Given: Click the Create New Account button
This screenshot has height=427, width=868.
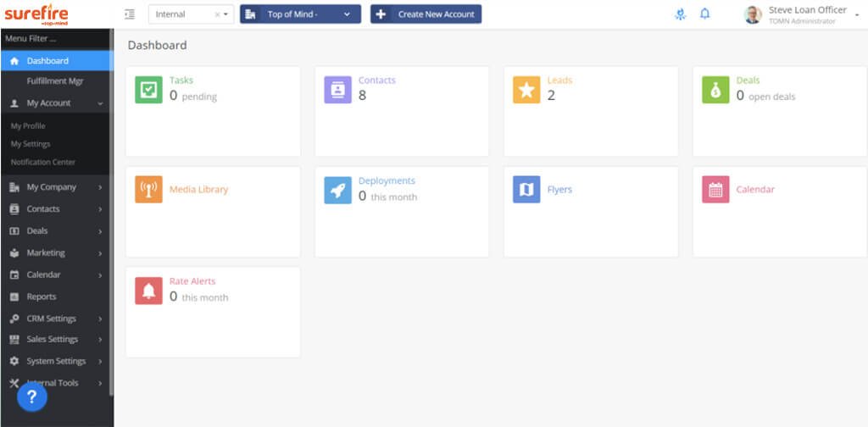Looking at the screenshot, I should tap(426, 14).
